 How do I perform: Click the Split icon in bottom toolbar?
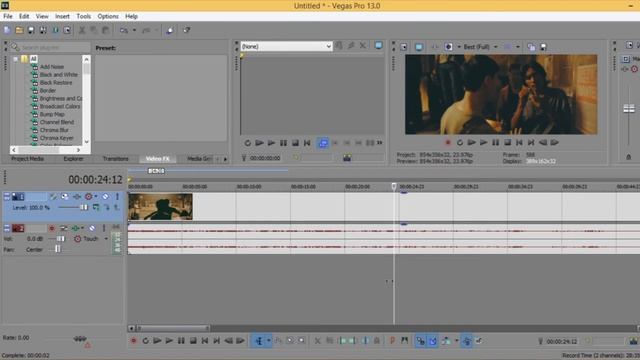click(x=365, y=341)
